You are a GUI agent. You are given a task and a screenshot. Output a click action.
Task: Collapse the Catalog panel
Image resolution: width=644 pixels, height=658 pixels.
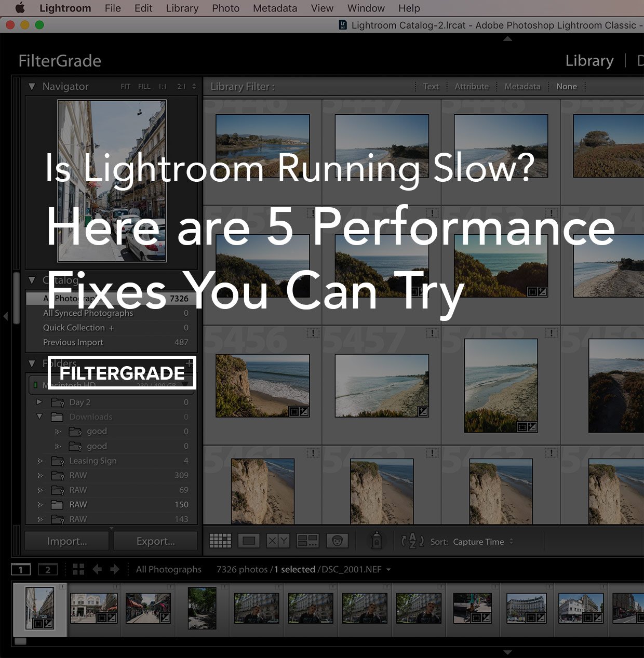[x=32, y=280]
